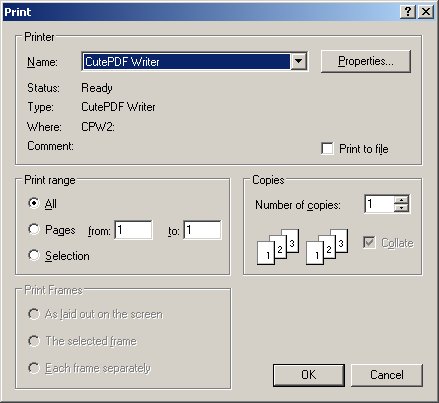The height and width of the screenshot is (403, 439).
Task: Click the second collated pages illustration
Action: point(327,247)
